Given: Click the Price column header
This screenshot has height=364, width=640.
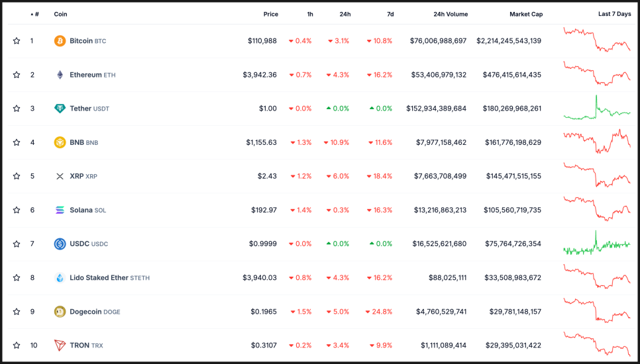Looking at the screenshot, I should coord(270,14).
